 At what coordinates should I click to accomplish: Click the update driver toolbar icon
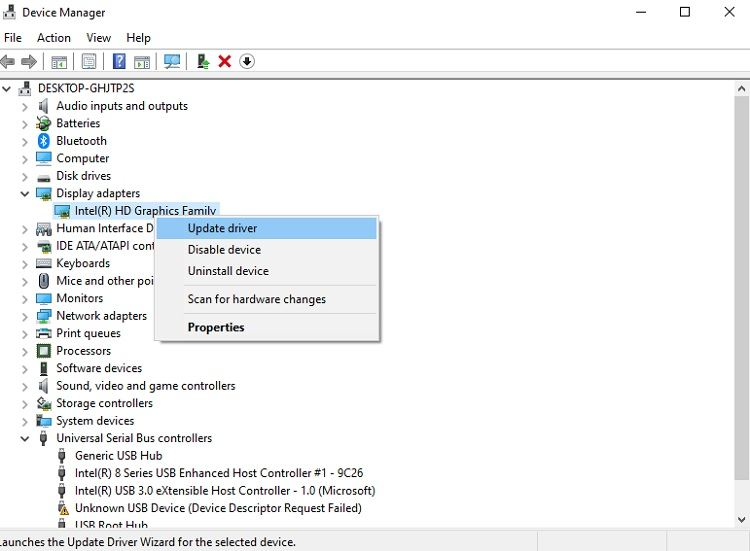click(x=203, y=62)
